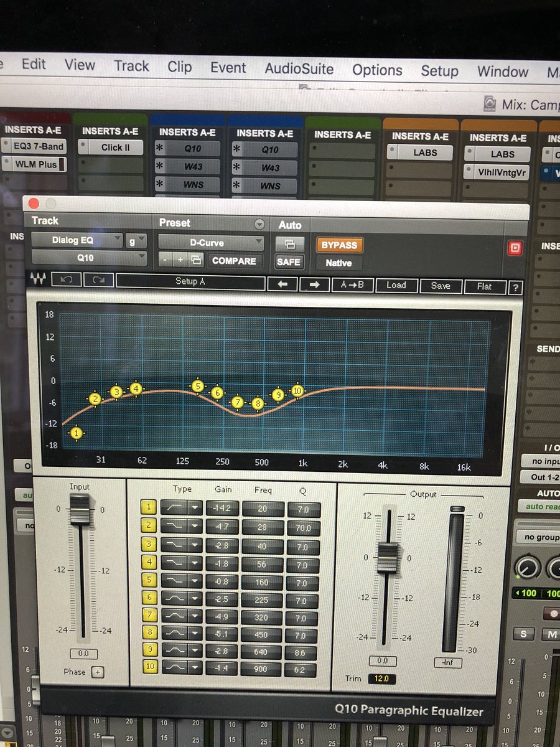Click the band 10 bell filter type icon

coord(174,668)
